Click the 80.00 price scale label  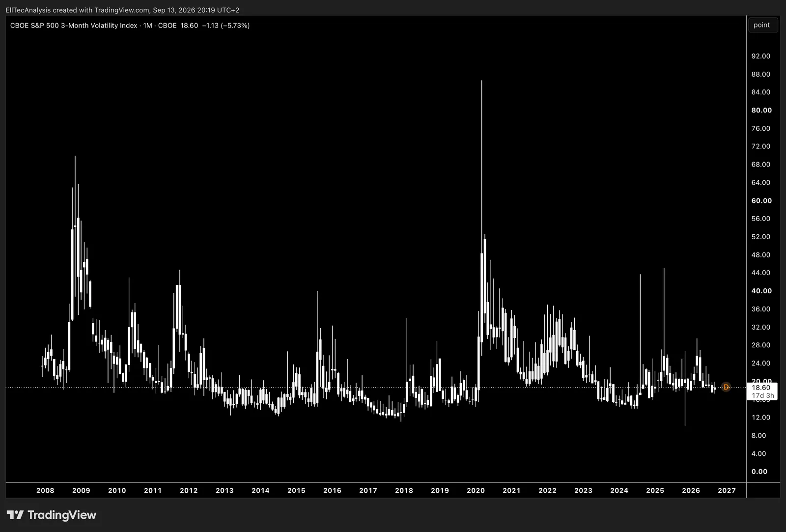point(761,110)
